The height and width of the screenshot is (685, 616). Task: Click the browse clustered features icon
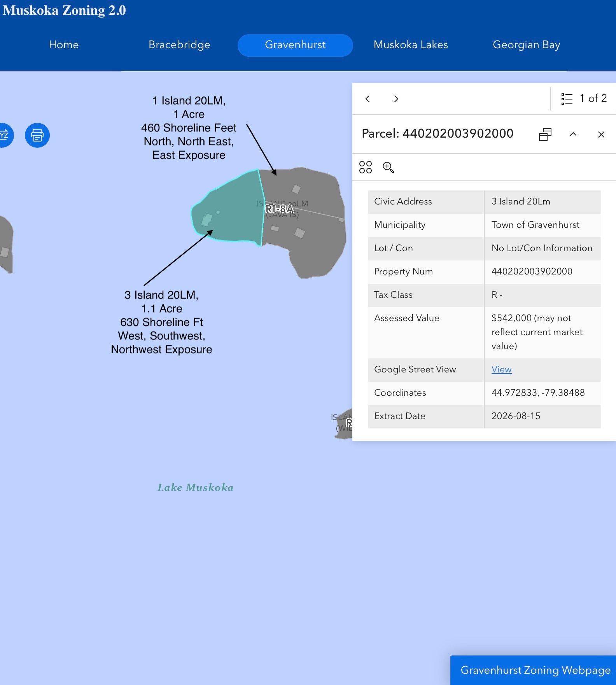coord(366,167)
